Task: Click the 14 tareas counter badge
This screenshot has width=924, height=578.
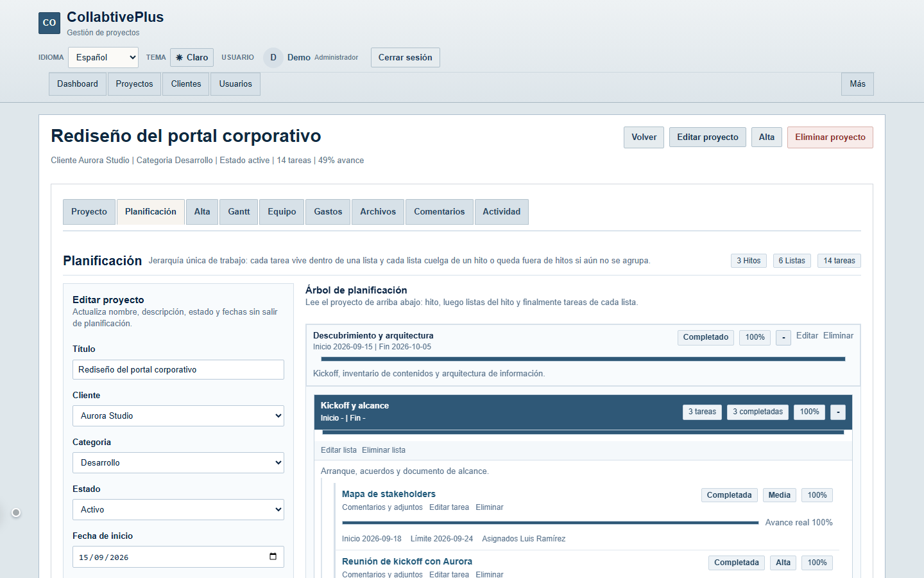Action: point(839,261)
